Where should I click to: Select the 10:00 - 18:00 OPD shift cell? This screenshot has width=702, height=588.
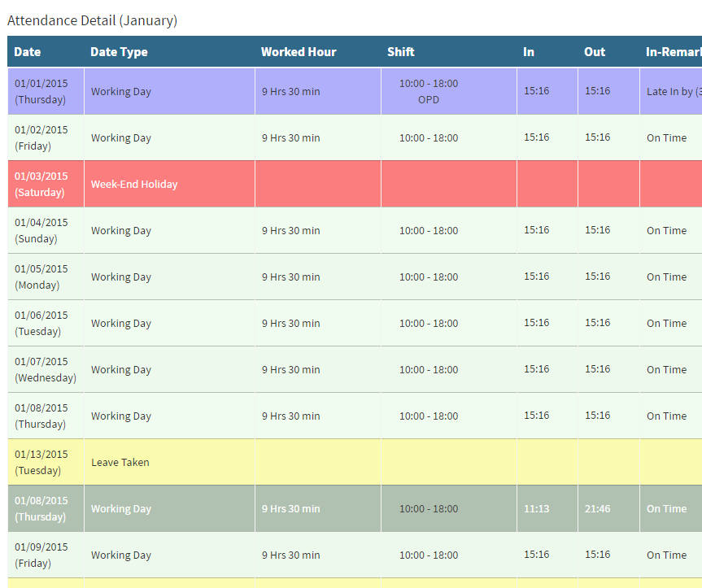coord(429,91)
